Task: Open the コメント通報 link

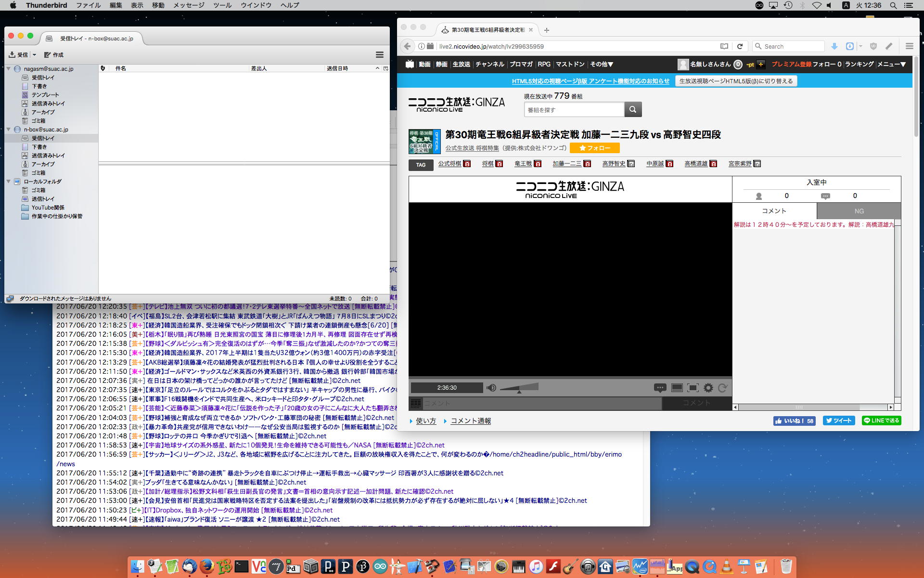Action: 470,421
